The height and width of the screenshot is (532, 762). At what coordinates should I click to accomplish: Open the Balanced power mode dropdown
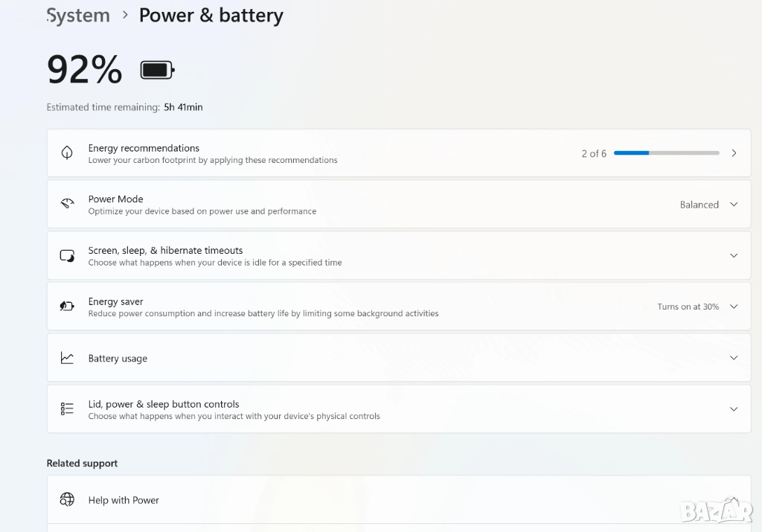[x=734, y=205]
